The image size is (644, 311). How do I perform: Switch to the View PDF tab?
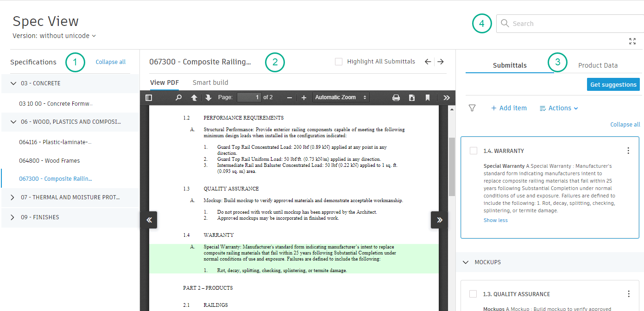164,83
